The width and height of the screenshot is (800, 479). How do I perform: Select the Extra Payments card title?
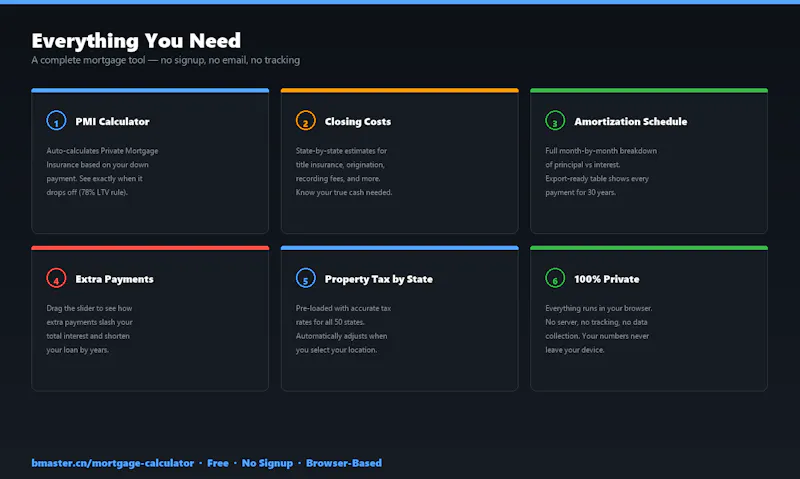114,279
